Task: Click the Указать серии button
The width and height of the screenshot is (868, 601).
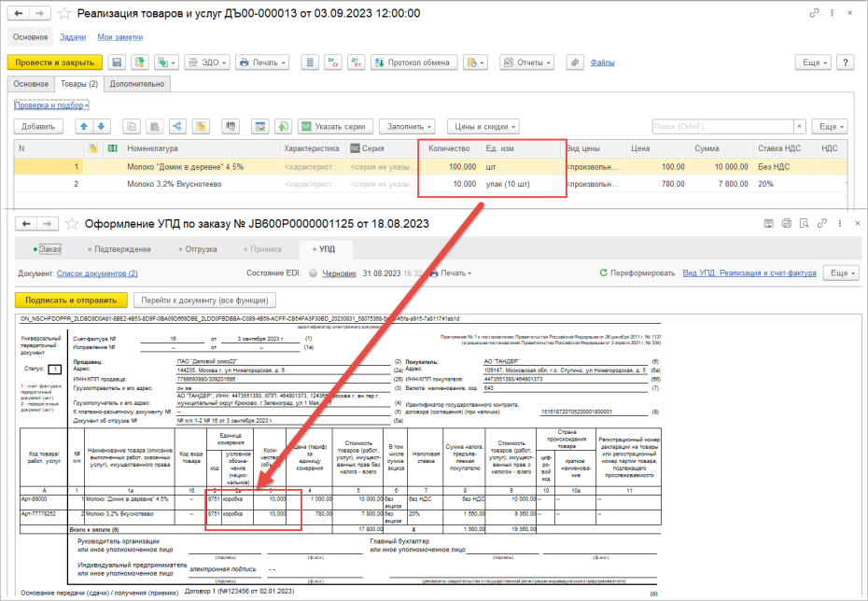Action: click(335, 127)
